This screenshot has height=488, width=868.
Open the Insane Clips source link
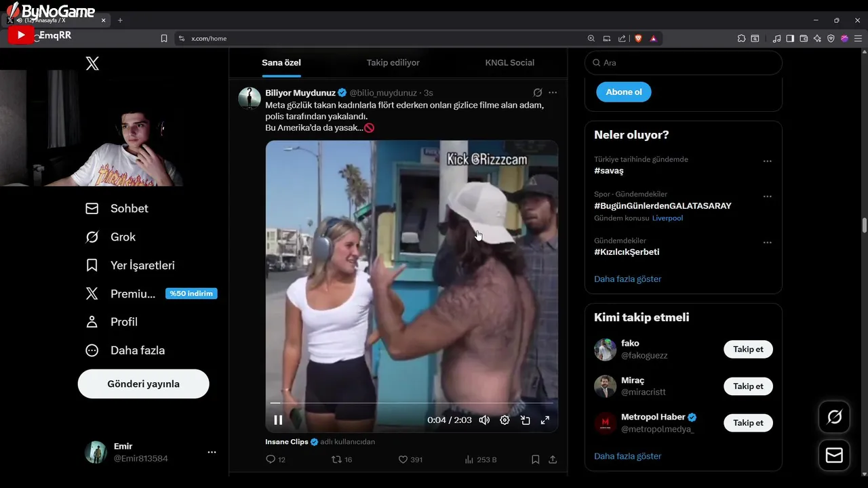pos(287,442)
